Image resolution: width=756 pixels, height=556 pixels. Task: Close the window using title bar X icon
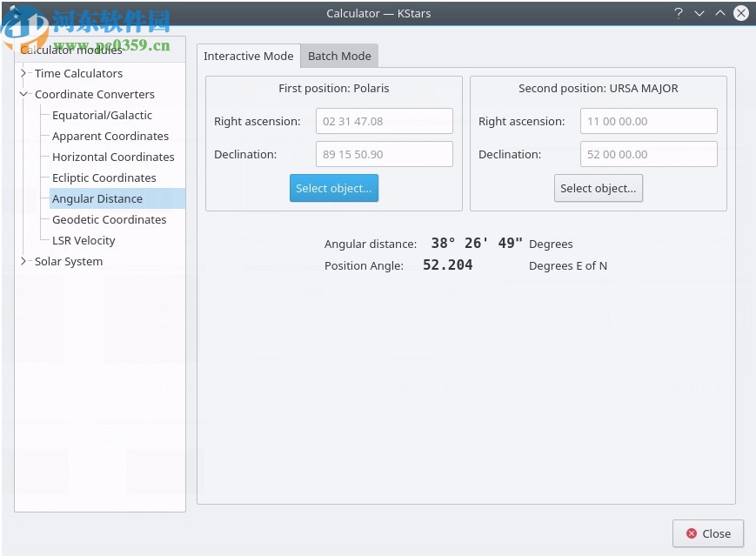[741, 13]
